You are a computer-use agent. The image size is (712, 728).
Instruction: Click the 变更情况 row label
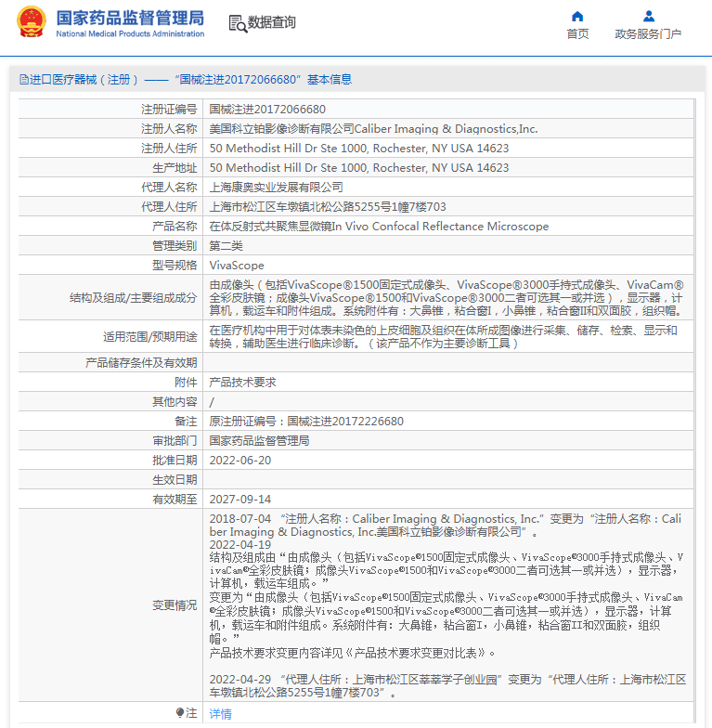[x=175, y=605]
